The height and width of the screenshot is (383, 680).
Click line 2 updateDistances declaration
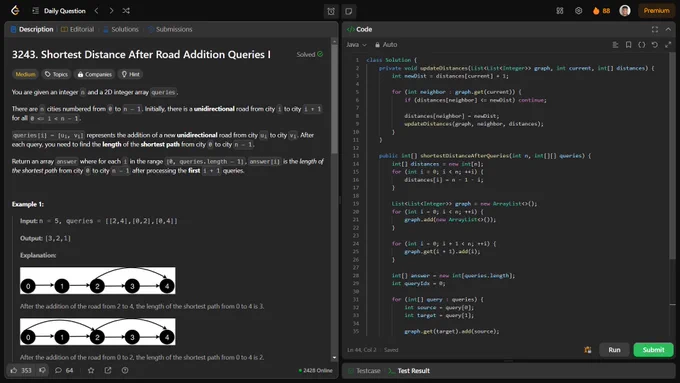[x=517, y=68]
